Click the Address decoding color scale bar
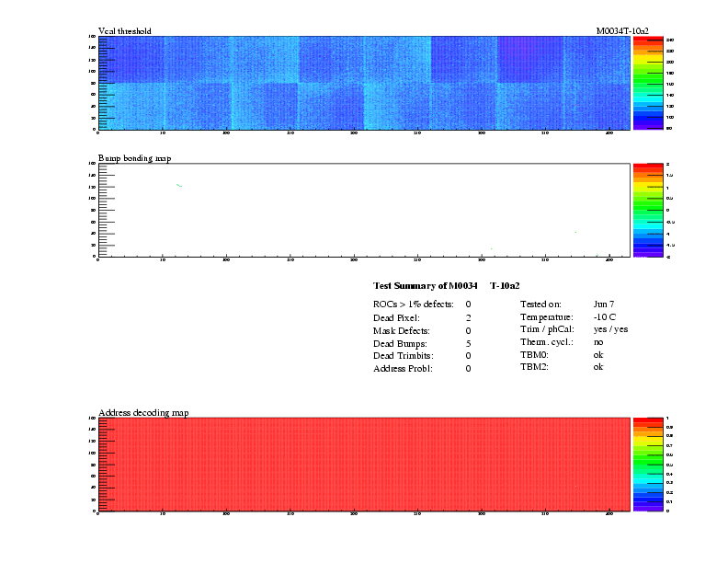 pyautogui.click(x=648, y=464)
